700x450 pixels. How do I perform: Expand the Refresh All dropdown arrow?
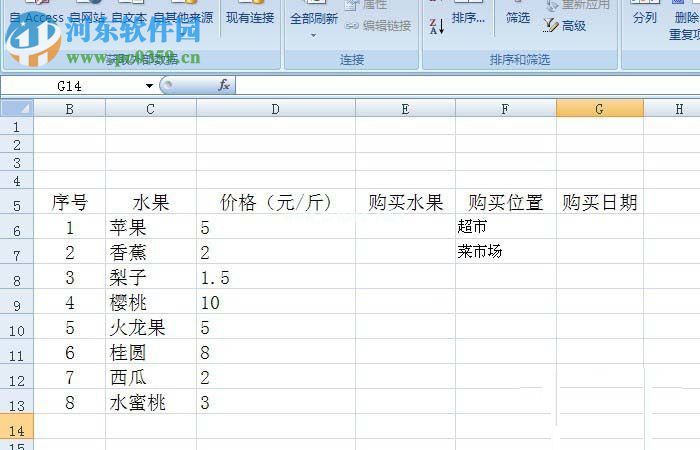pyautogui.click(x=313, y=35)
